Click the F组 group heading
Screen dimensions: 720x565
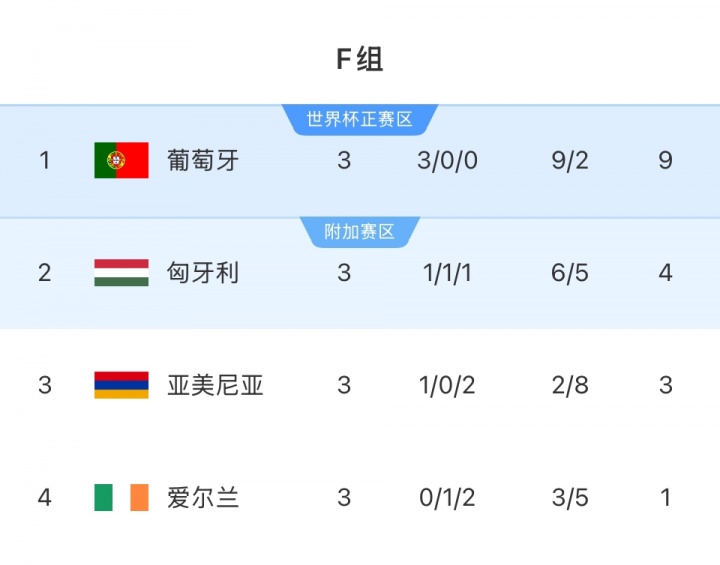[x=359, y=60]
